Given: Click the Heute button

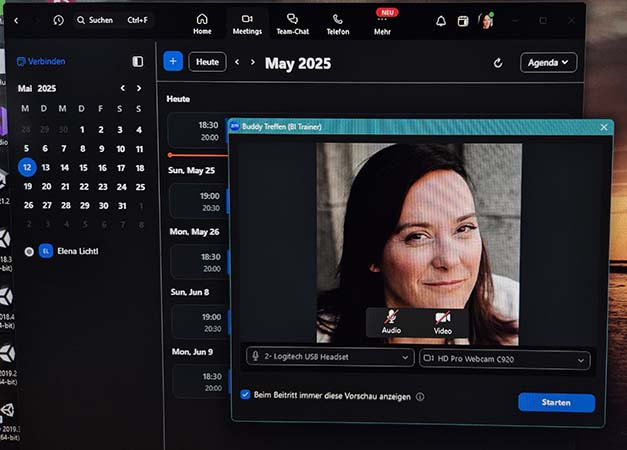Looking at the screenshot, I should point(207,62).
